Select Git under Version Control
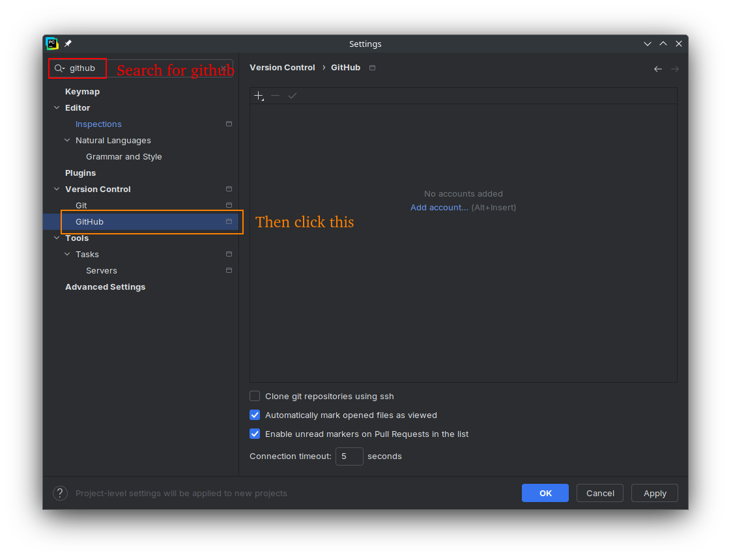 81,205
